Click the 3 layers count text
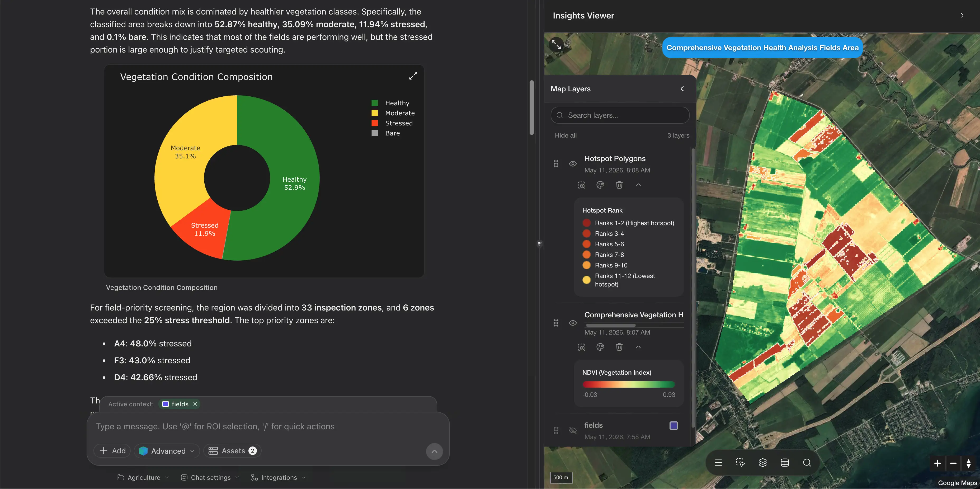 click(678, 135)
